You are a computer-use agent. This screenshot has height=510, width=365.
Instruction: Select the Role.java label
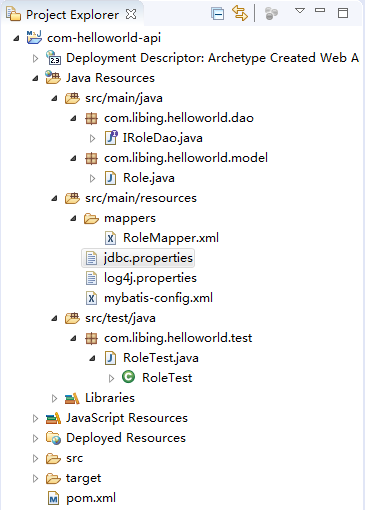coord(149,178)
